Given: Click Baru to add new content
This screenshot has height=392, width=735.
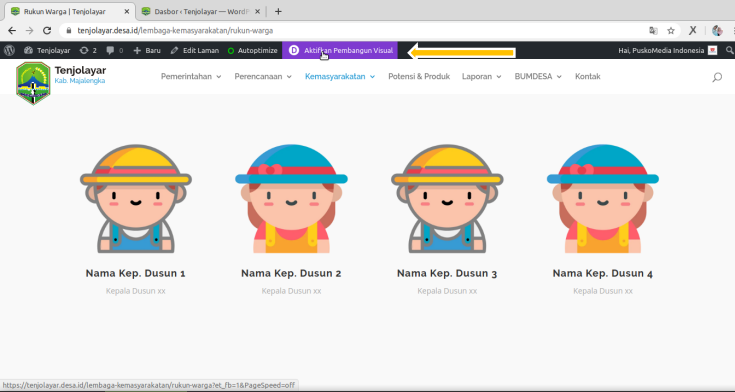Looking at the screenshot, I should click(147, 50).
